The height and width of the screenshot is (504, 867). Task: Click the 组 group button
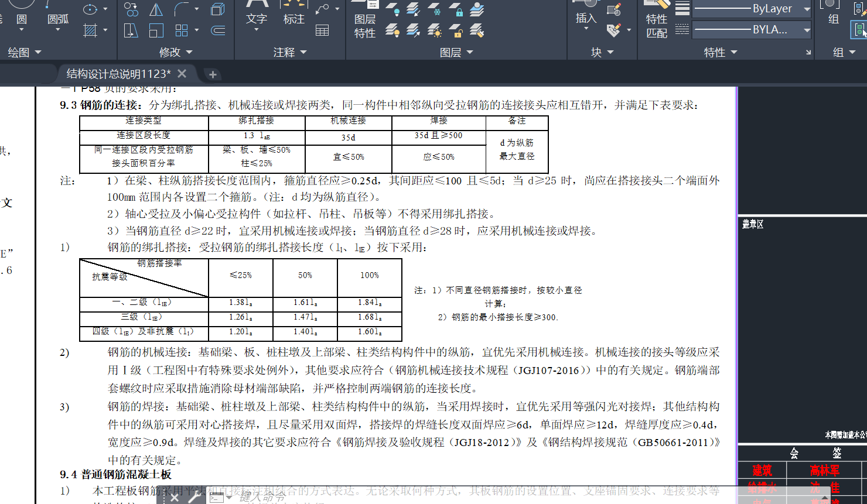click(x=834, y=13)
